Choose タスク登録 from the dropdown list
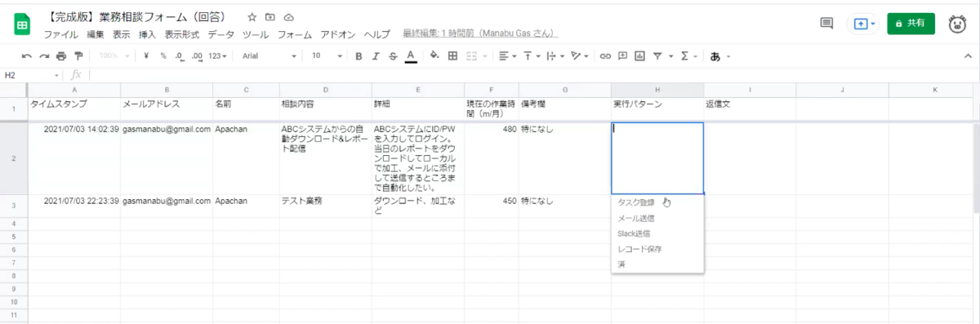980x324 pixels. click(657, 202)
